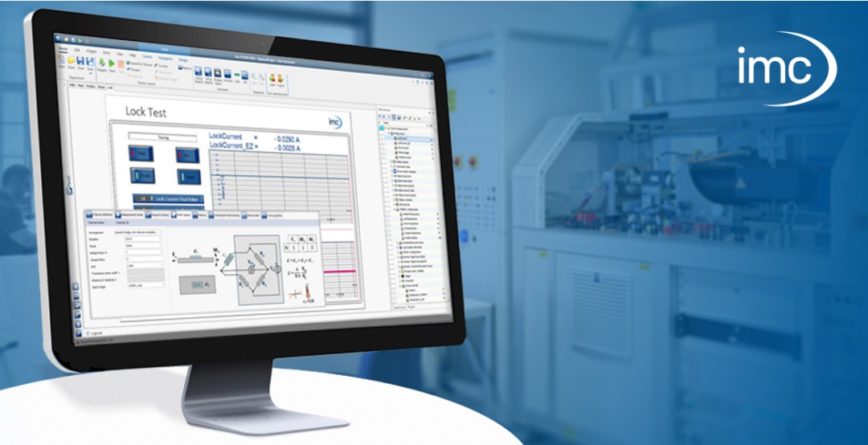Image resolution: width=868 pixels, height=445 pixels.
Task: Click the Testing status bar on Lock Test
Action: tap(162, 137)
